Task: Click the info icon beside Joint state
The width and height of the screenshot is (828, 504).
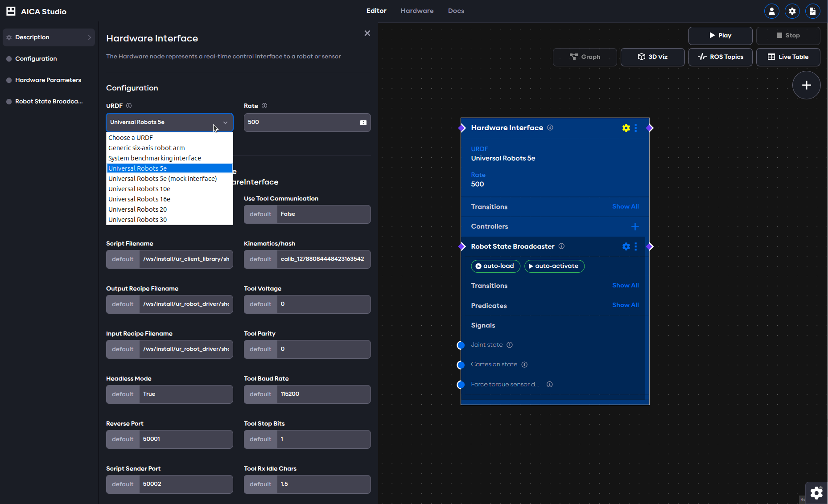Action: (510, 345)
